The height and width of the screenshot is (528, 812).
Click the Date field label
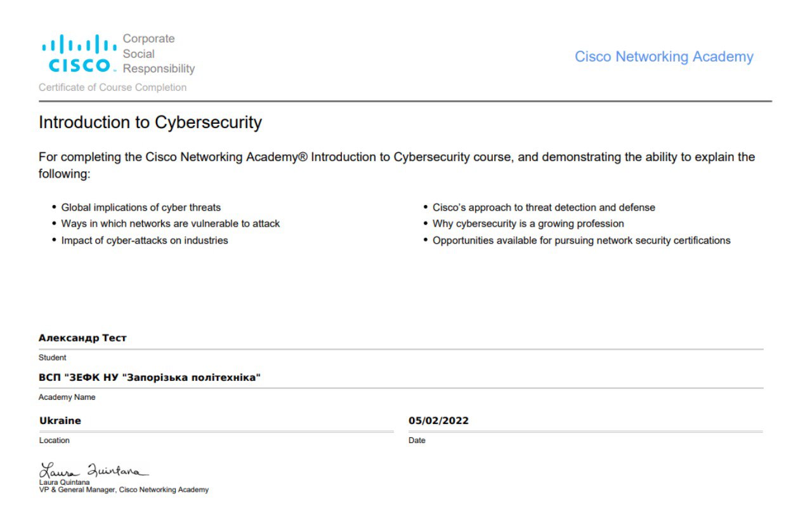pyautogui.click(x=417, y=440)
